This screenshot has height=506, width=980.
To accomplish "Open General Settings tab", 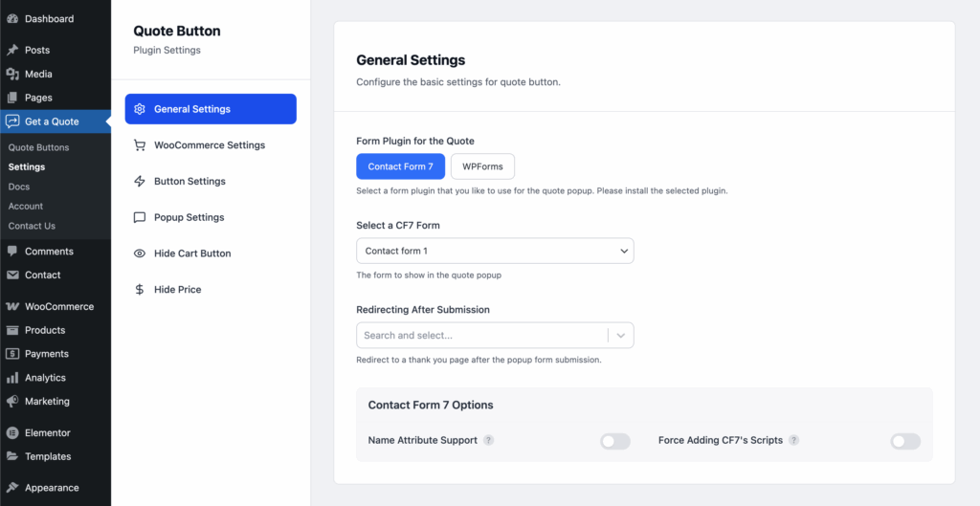I will [x=211, y=109].
